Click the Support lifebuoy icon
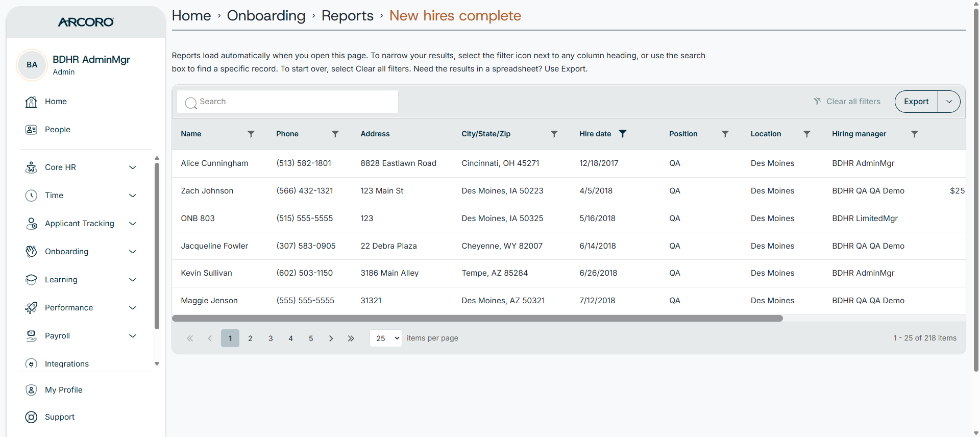 (31, 417)
